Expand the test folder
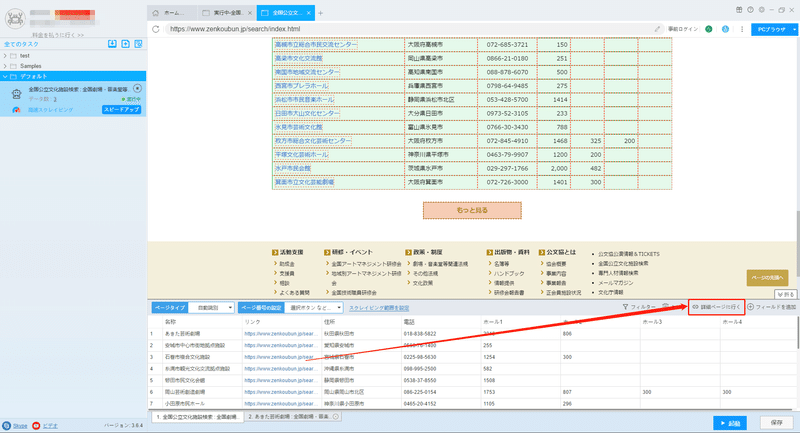800x433 pixels. 5,56
